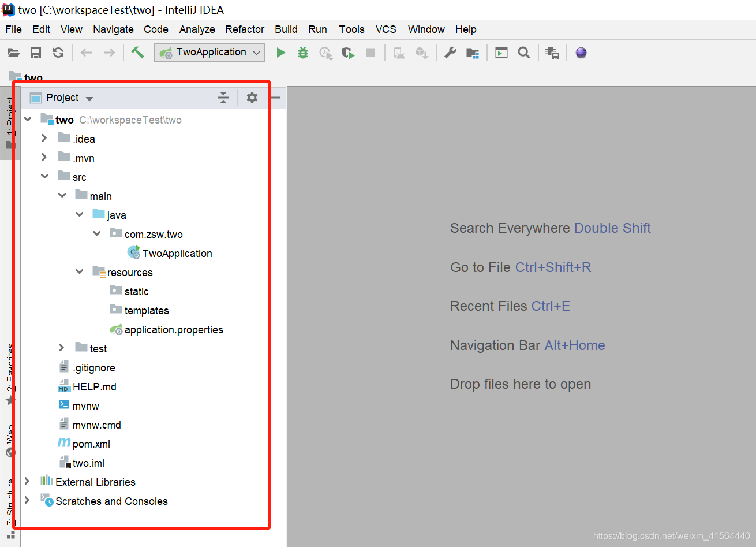
Task: Click the Attach Debugger toolbar icon
Action: click(399, 53)
